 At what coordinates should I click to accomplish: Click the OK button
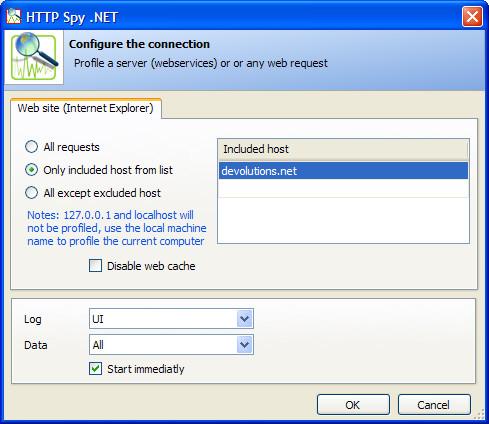353,405
